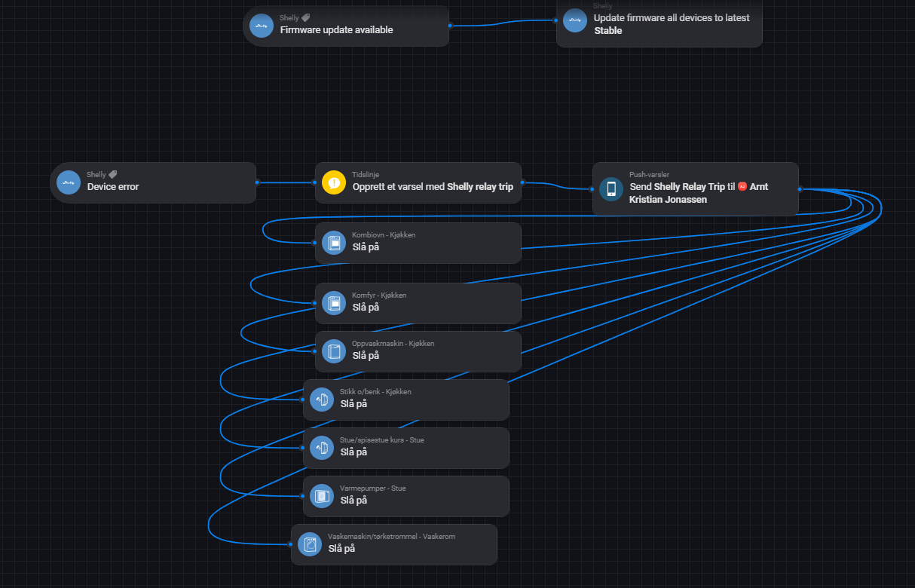The width and height of the screenshot is (915, 588).
Task: Click the Vaskemaskin/tørketrommel washer icon
Action: (x=310, y=544)
